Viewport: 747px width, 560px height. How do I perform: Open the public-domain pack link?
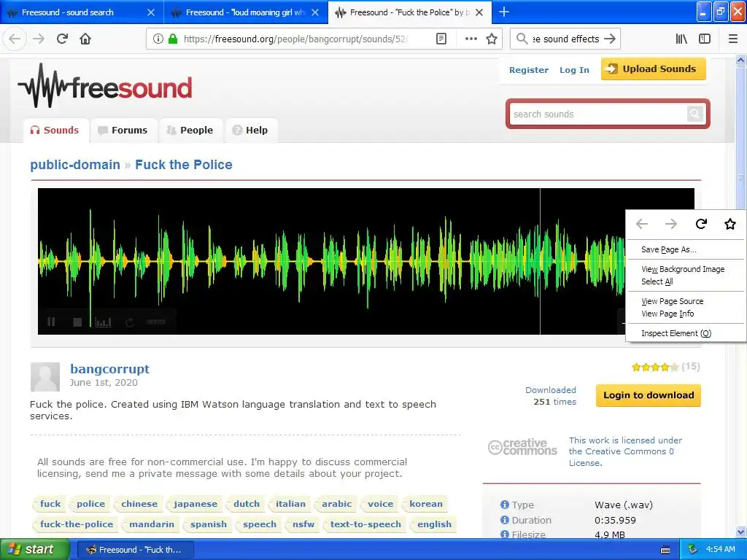75,165
